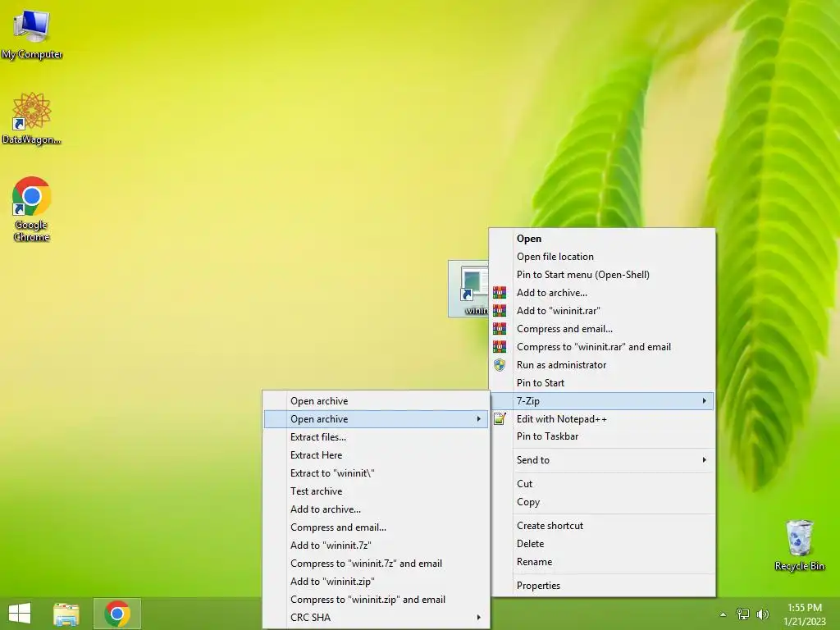Select the DataWagon desktop shortcut
Viewport: 840px width, 630px height.
point(32,118)
